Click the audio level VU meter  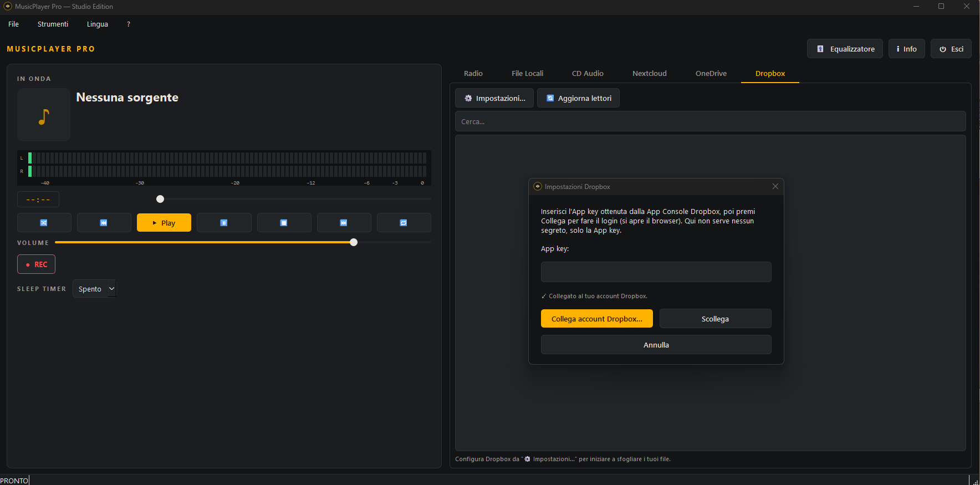tap(224, 167)
